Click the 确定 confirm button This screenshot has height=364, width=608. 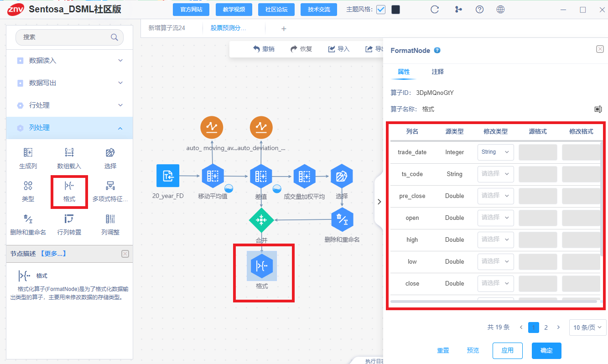pos(546,351)
